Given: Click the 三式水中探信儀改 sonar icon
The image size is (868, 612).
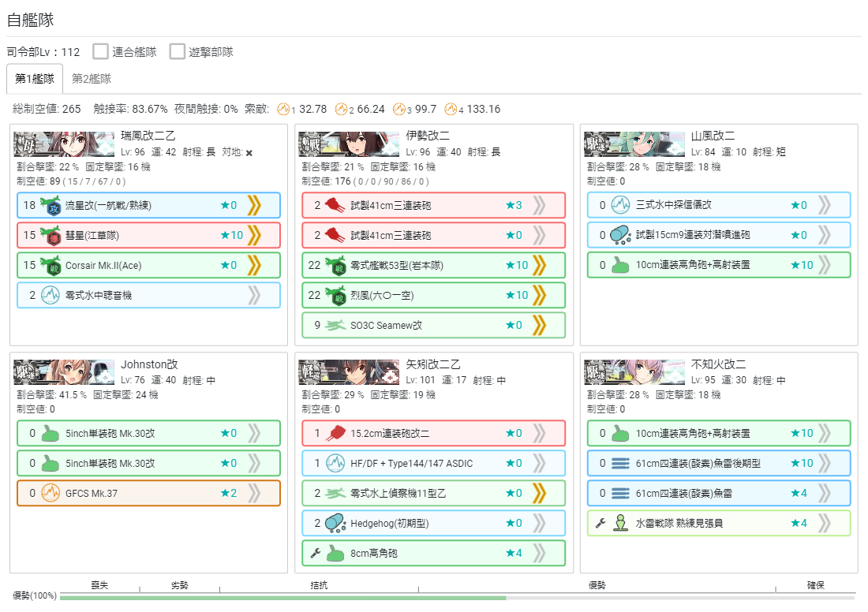Looking at the screenshot, I should click(620, 205).
